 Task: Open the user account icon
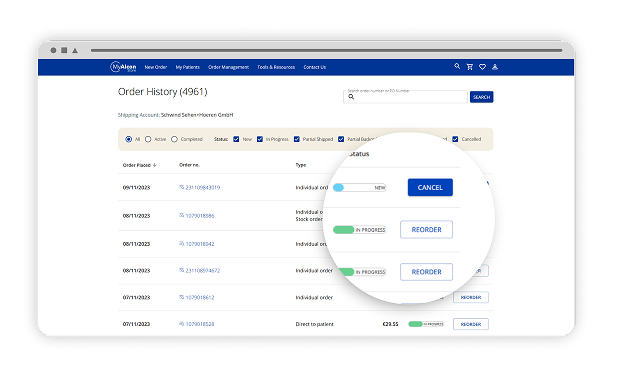[x=495, y=67]
